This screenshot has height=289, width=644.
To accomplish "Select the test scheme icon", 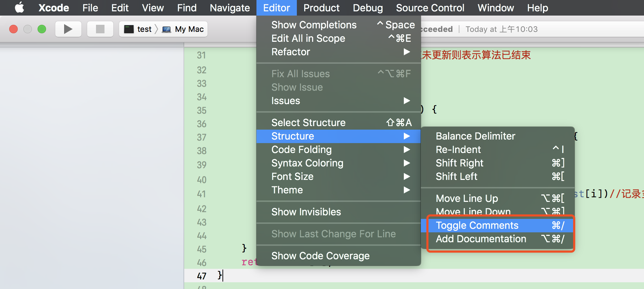I will 129,29.
